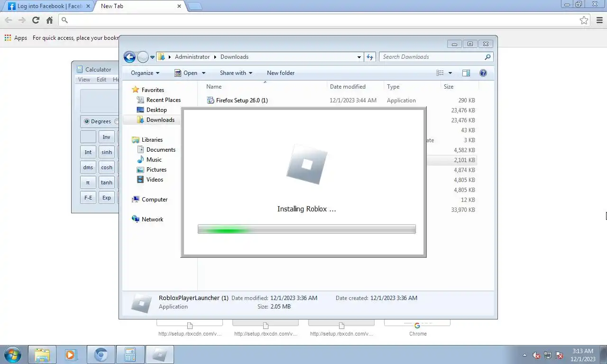
Task: Go forward in Explorer window
Action: tap(143, 57)
